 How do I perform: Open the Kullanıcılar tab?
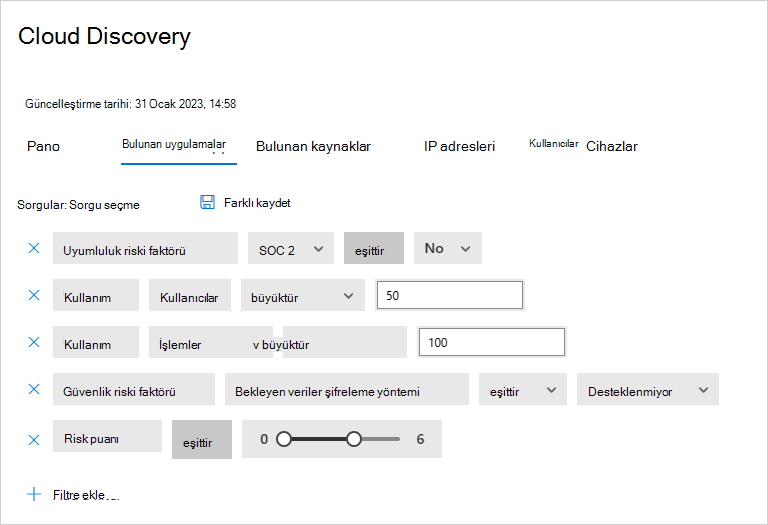[553, 143]
